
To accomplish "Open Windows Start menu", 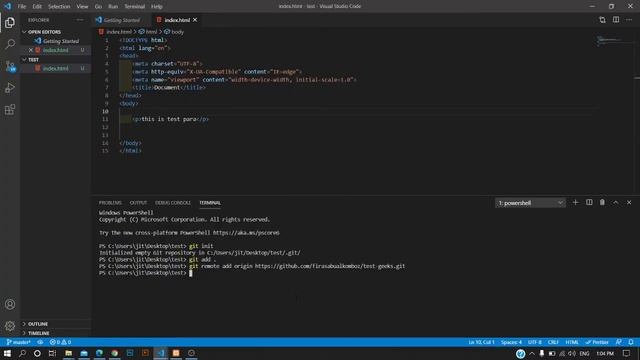I will coord(7,353).
